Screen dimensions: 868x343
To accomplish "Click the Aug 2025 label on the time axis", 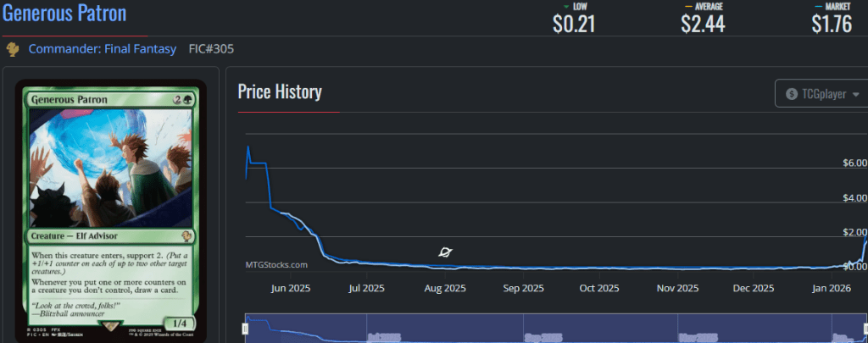I will [443, 289].
